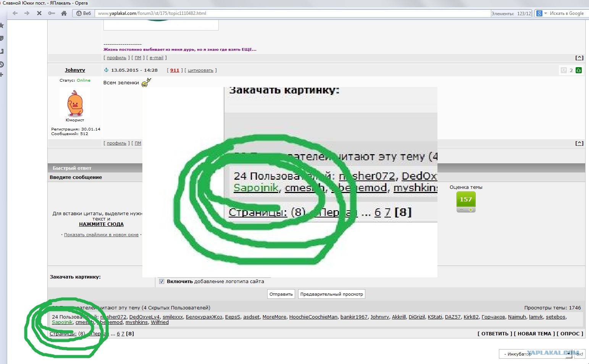Image resolution: width=589 pixels, height=364 pixels.
Task: Click the green thumbs-up icon on Johnyrv's post
Action: click(x=579, y=70)
